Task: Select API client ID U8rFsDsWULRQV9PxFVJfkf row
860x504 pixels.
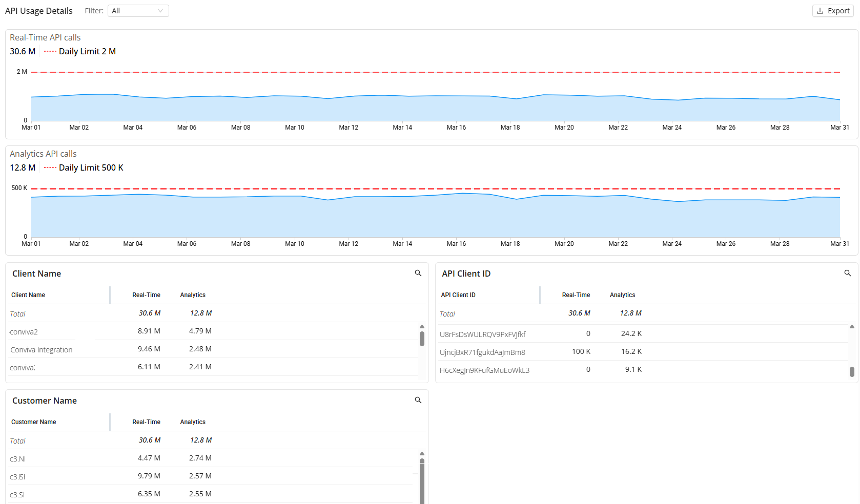Action: [x=482, y=334]
